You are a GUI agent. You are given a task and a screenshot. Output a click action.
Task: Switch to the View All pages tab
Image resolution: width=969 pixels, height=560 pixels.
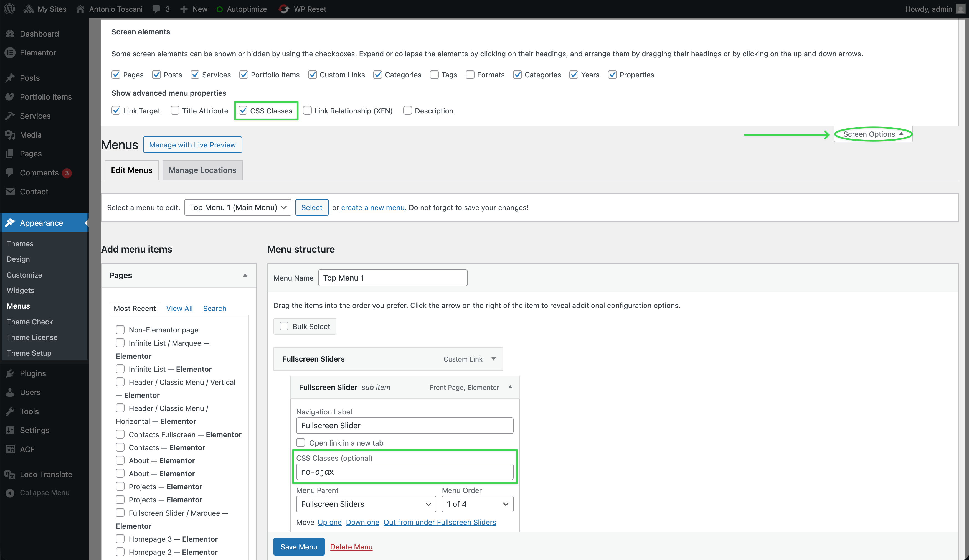coord(179,308)
